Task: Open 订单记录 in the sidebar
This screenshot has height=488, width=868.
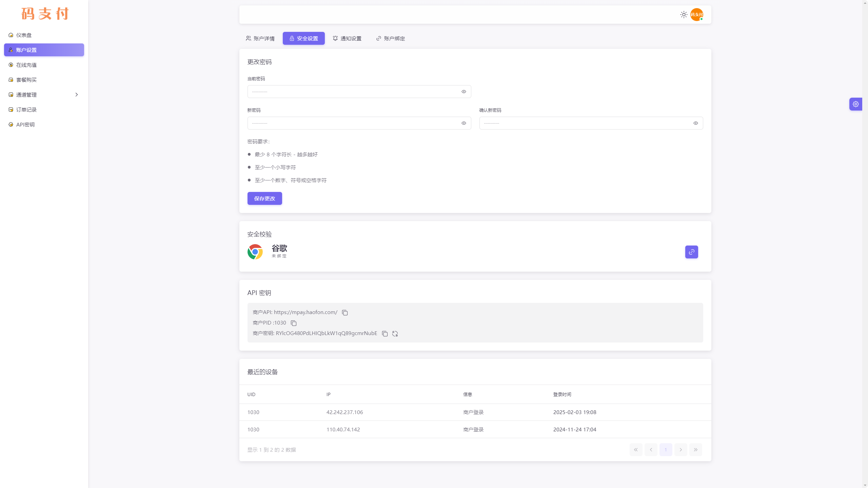Action: coord(26,110)
